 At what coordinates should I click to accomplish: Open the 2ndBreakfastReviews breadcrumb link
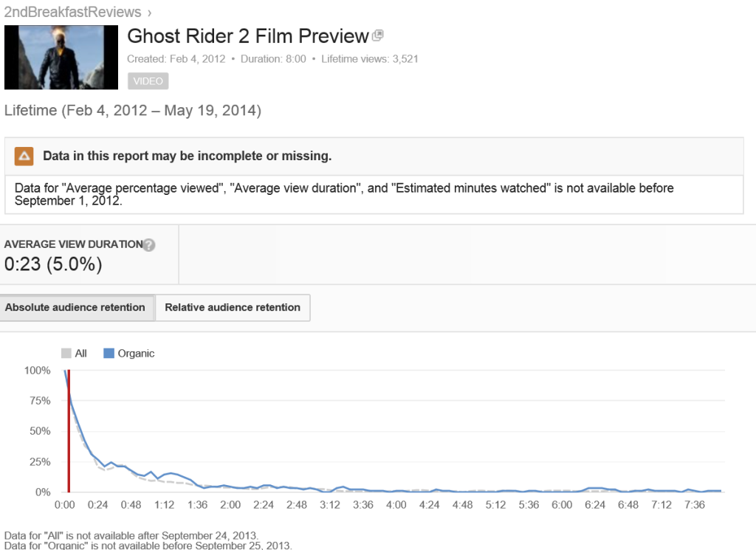click(72, 12)
